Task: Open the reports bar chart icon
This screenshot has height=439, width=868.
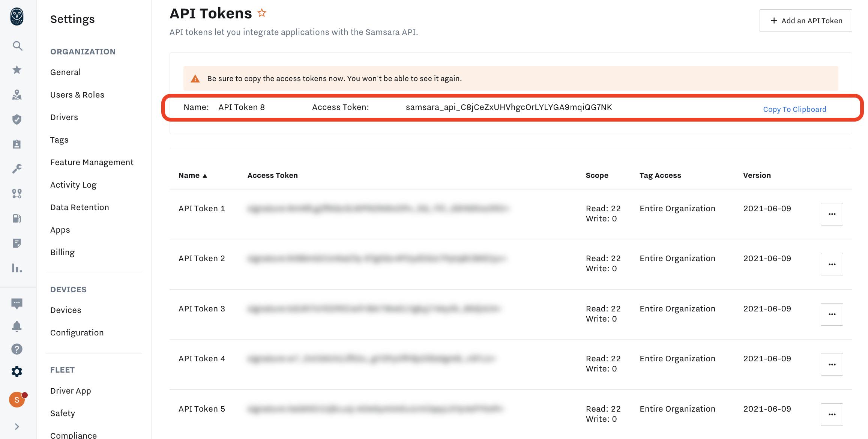Action: coord(17,268)
